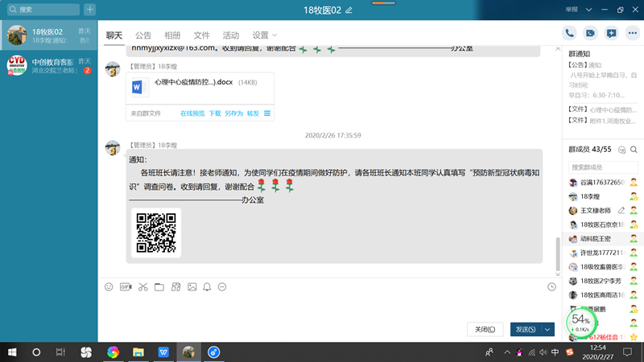Start a video call with the group
Screen dimensions: 644x362
(x=590, y=33)
